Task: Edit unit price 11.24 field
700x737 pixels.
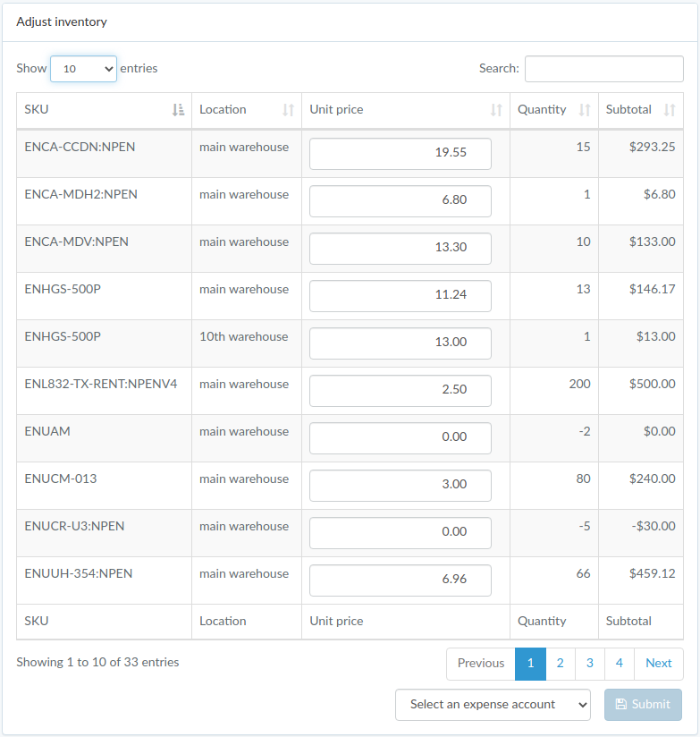Action: point(401,296)
